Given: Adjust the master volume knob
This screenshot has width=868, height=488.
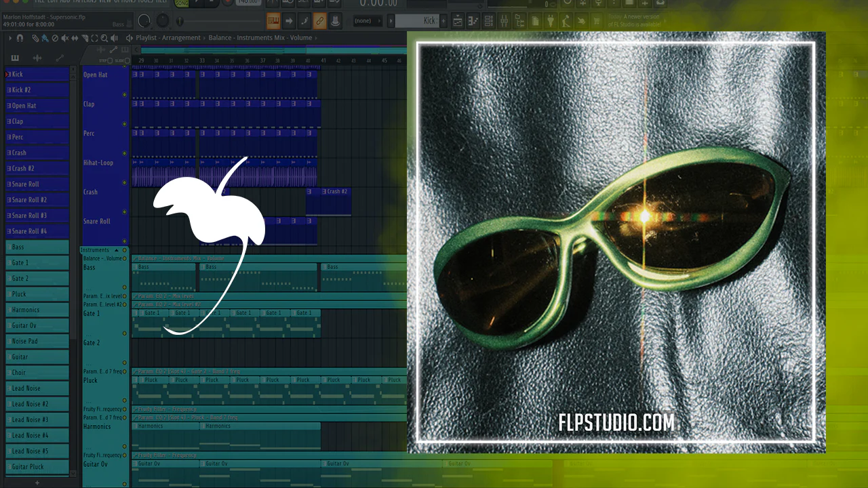Looking at the screenshot, I should [x=144, y=21].
